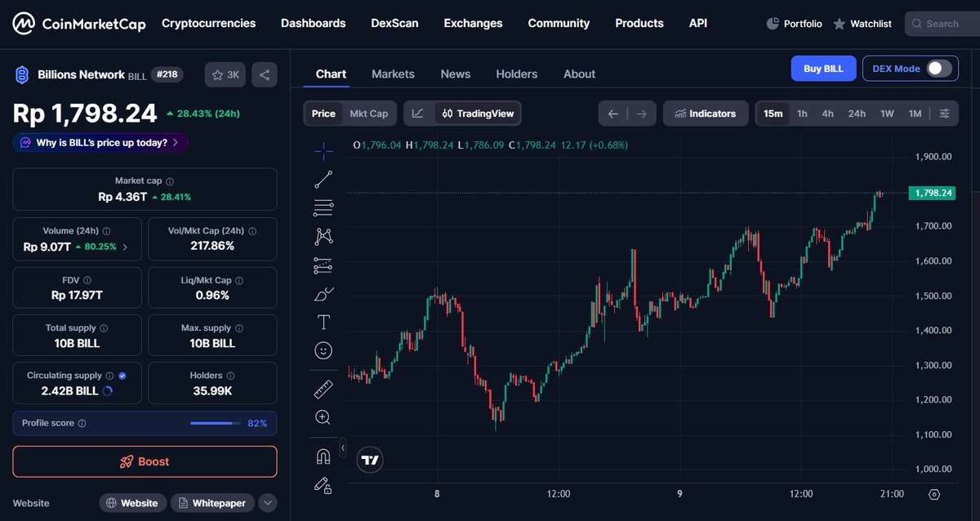
Task: Click the share icon button
Action: (x=264, y=74)
